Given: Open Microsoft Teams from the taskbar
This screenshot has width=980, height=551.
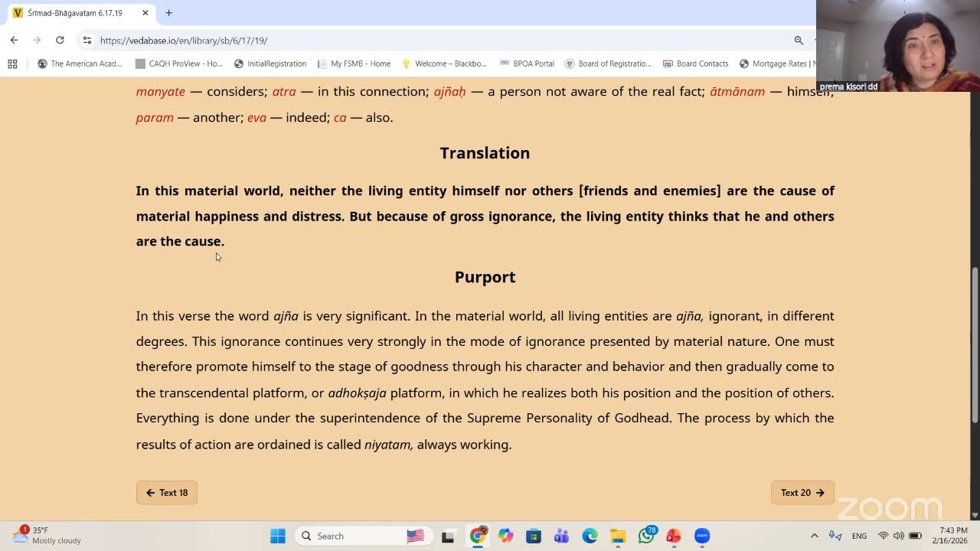Looking at the screenshot, I should pos(561,536).
